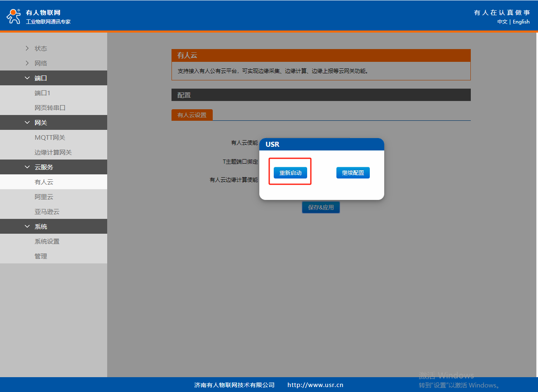
Task: Collapse the 端口 menu section
Action: pyautogui.click(x=54, y=78)
